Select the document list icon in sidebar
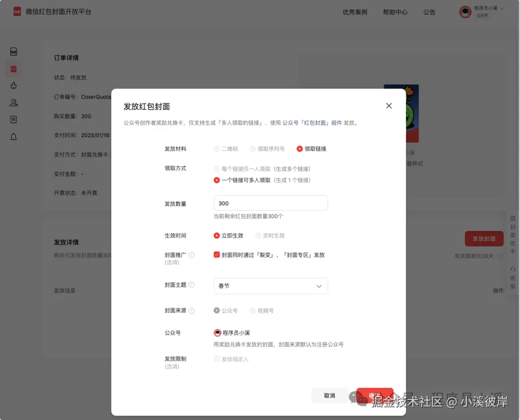Viewport: 520px width, 420px height. [13, 119]
